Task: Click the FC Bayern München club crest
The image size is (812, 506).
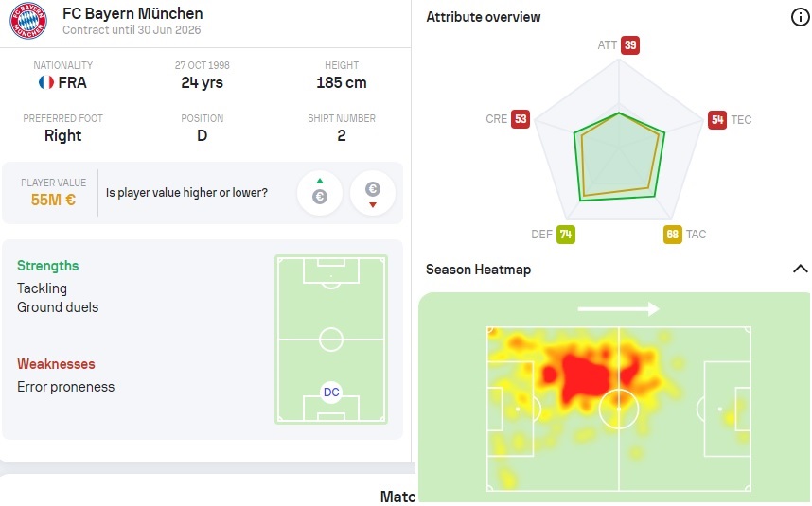Action: pos(27,21)
